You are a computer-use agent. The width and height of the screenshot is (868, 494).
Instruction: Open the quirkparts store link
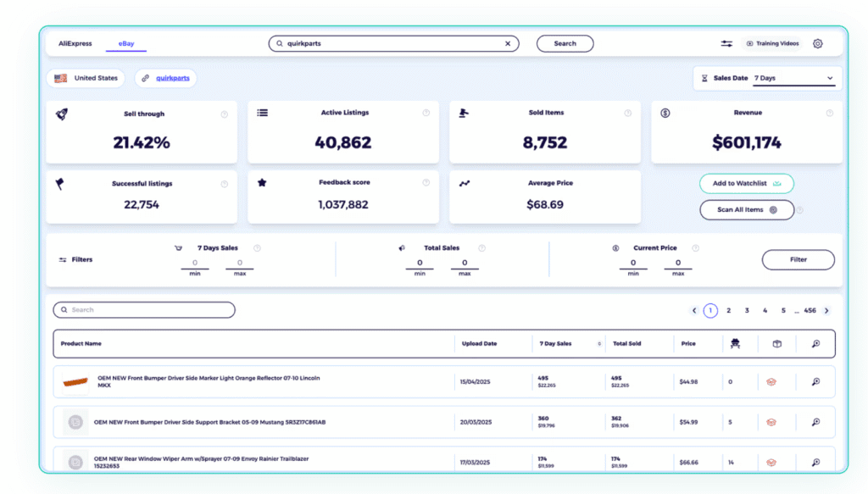tap(173, 77)
